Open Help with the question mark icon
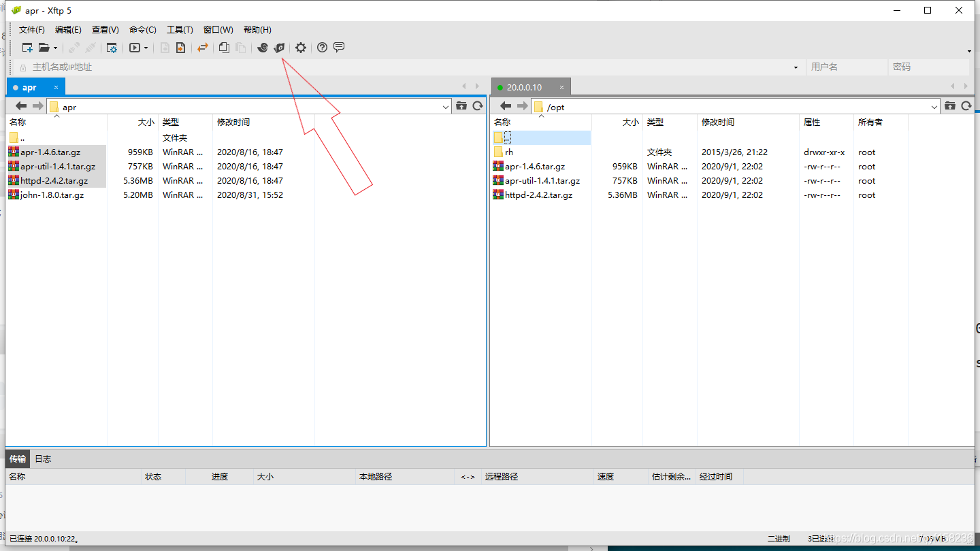This screenshot has width=980, height=551. tap(323, 48)
